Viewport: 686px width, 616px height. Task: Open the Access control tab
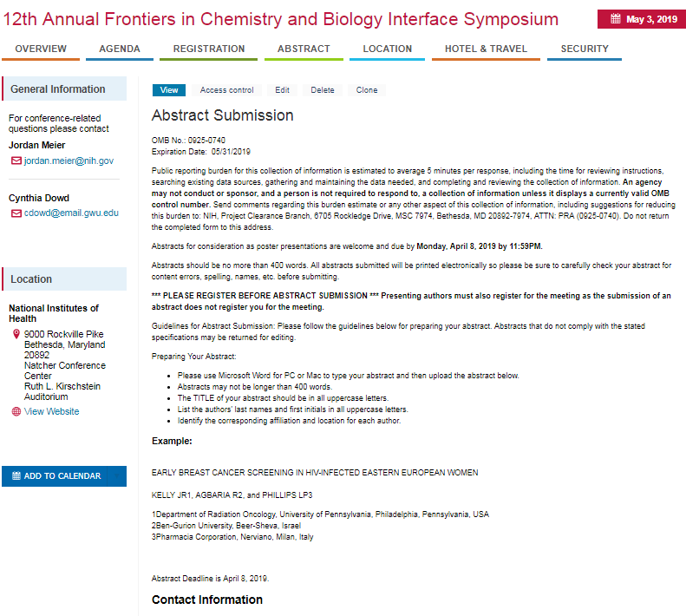click(227, 90)
